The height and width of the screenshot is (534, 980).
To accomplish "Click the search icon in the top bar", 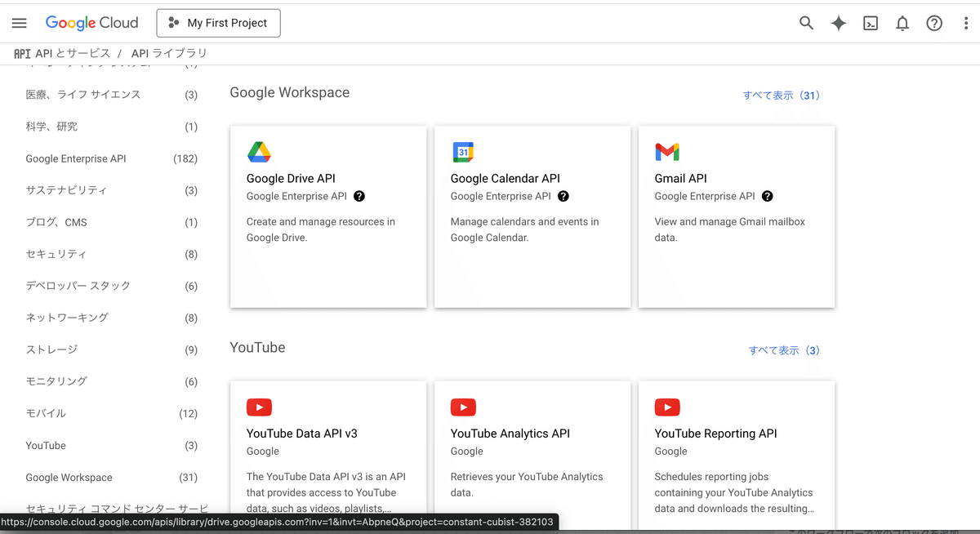I will (806, 23).
